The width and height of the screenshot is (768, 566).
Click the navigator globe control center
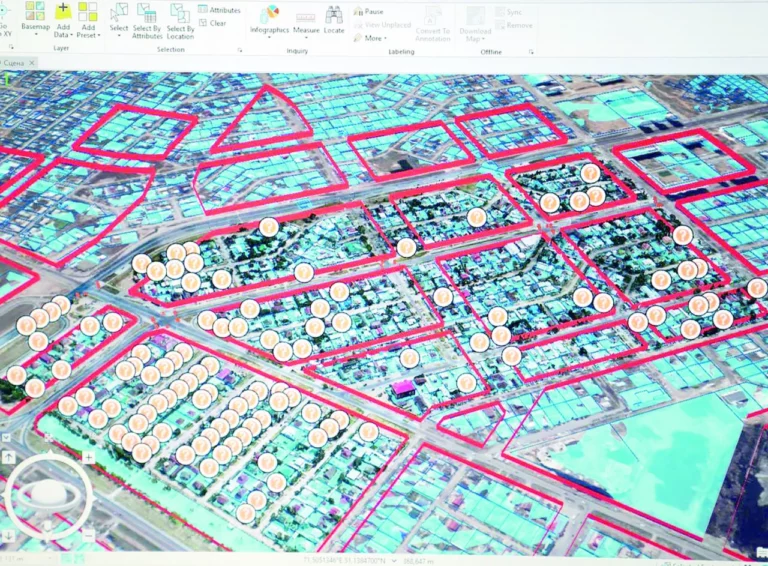pyautogui.click(x=48, y=495)
